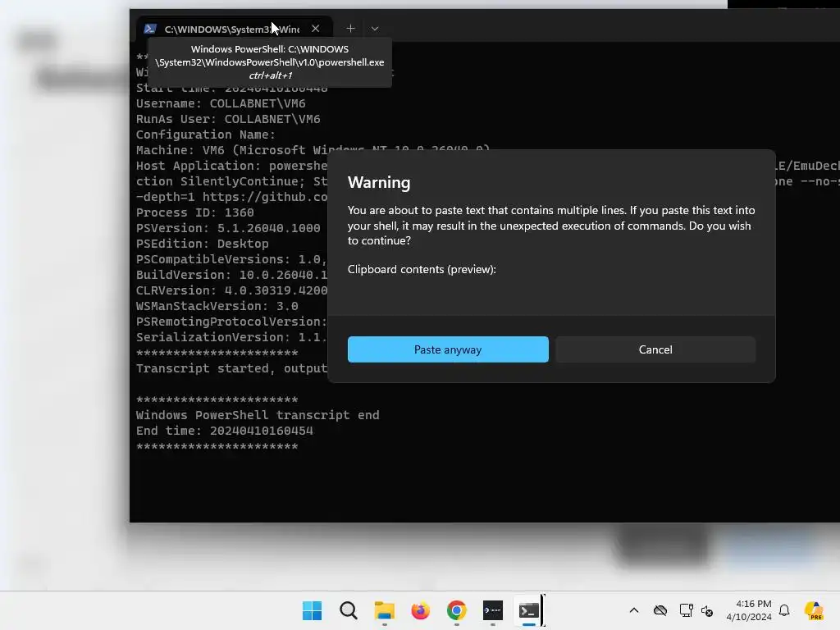Show hidden system tray icons
The image size is (840, 630).
634,610
